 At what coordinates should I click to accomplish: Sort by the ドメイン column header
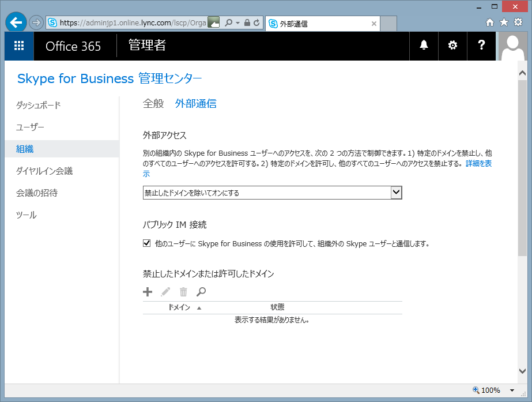179,307
